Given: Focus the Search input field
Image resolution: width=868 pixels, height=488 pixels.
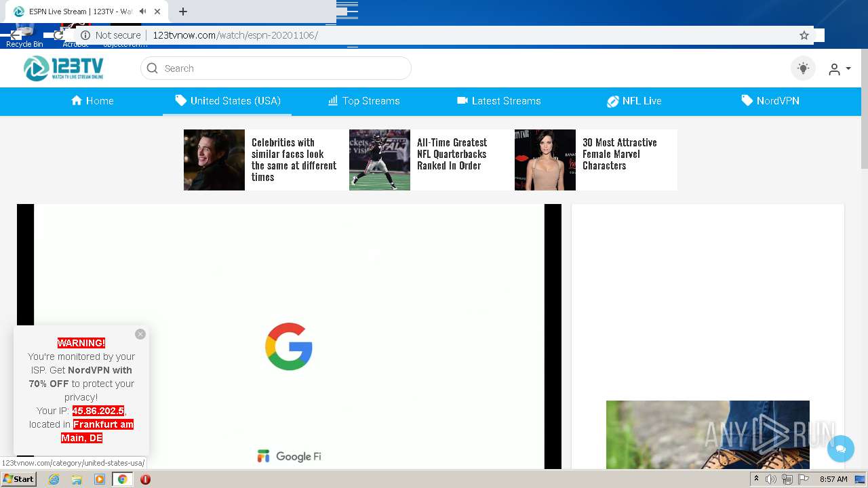Looking at the screenshot, I should click(276, 68).
